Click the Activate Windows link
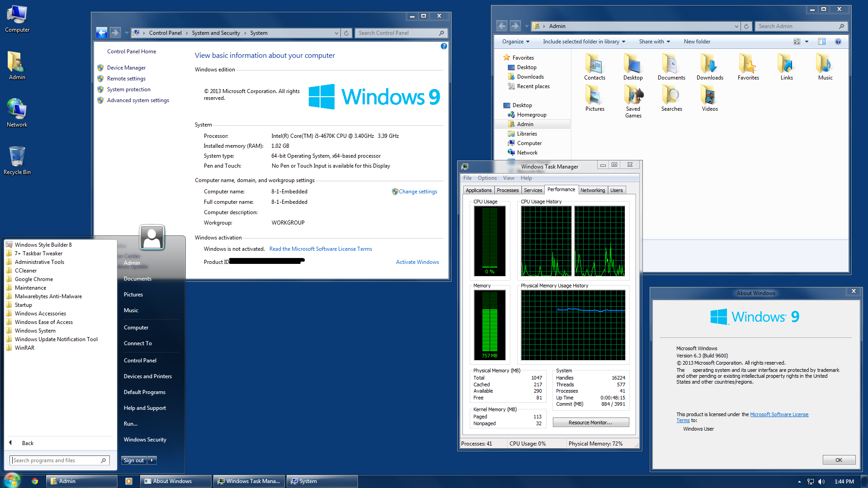 click(x=417, y=262)
